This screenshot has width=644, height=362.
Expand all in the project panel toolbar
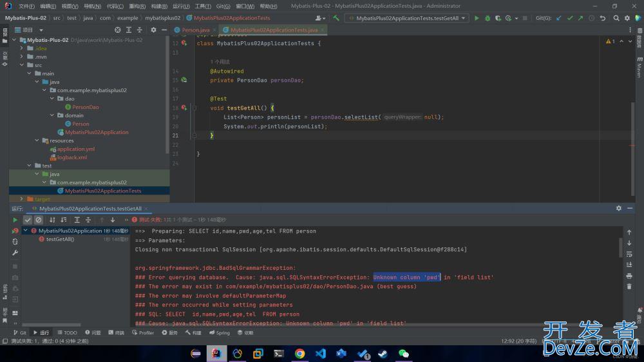(x=129, y=30)
